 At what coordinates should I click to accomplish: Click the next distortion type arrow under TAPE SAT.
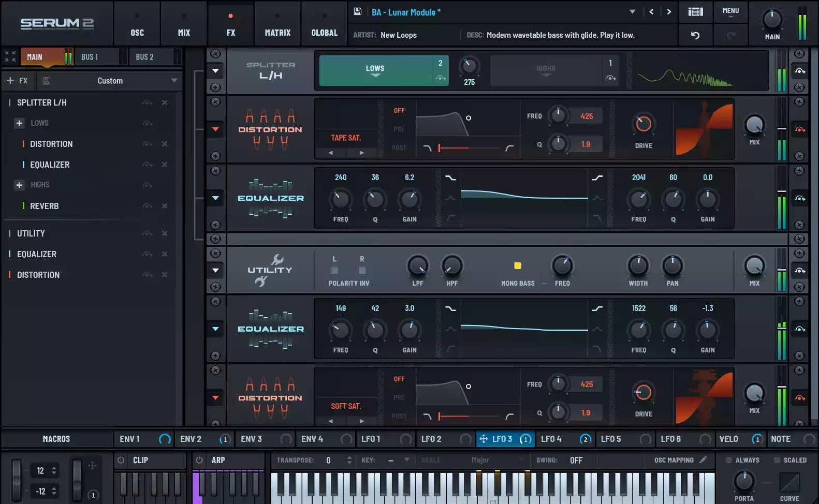click(x=361, y=153)
